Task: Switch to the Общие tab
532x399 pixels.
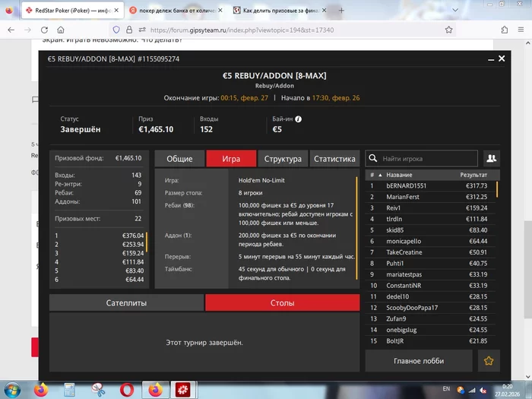Action: pos(179,158)
